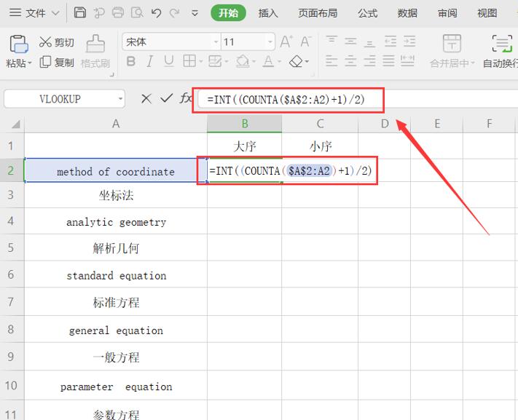Increase indent icon
This screenshot has width=518, height=420.
(409, 41)
